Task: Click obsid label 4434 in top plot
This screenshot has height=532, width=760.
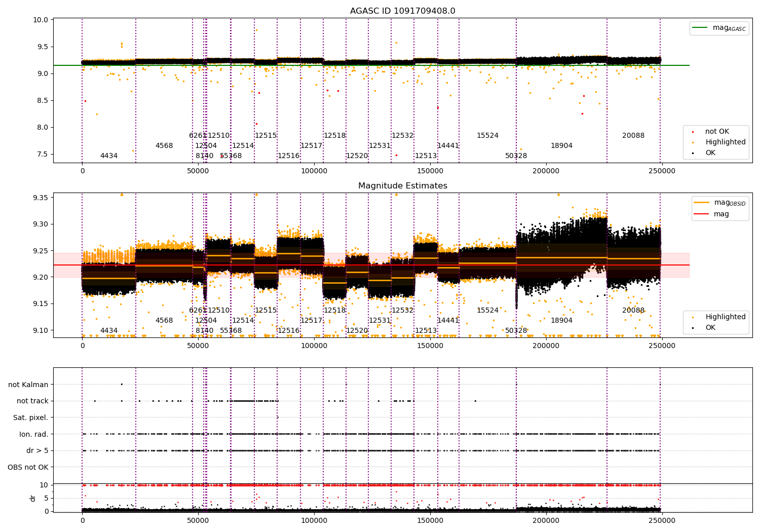Action: (109, 156)
